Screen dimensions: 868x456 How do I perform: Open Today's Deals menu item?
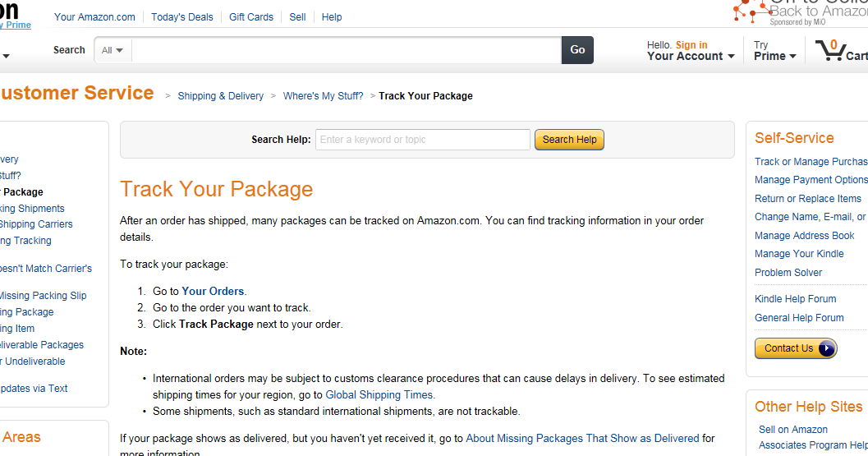181,17
